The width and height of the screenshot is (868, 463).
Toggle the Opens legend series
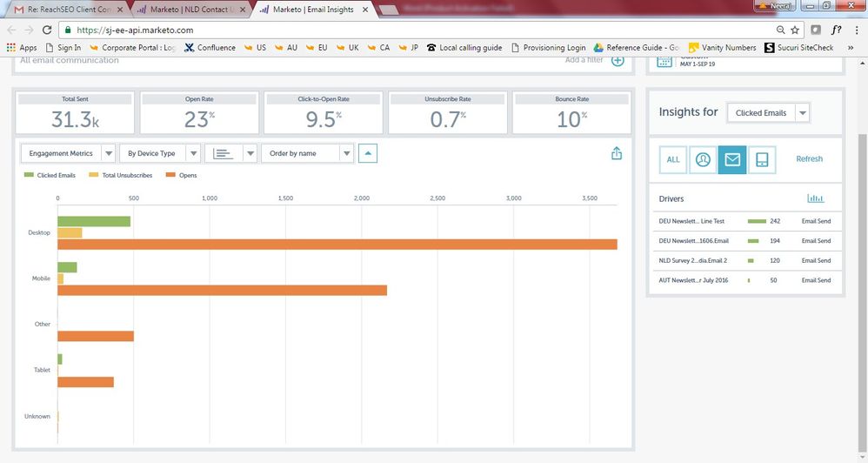[182, 176]
